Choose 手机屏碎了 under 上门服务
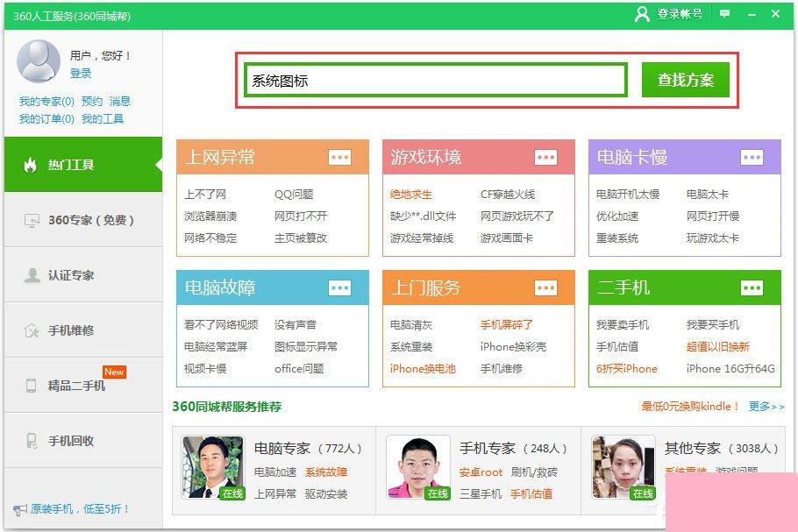 506,324
